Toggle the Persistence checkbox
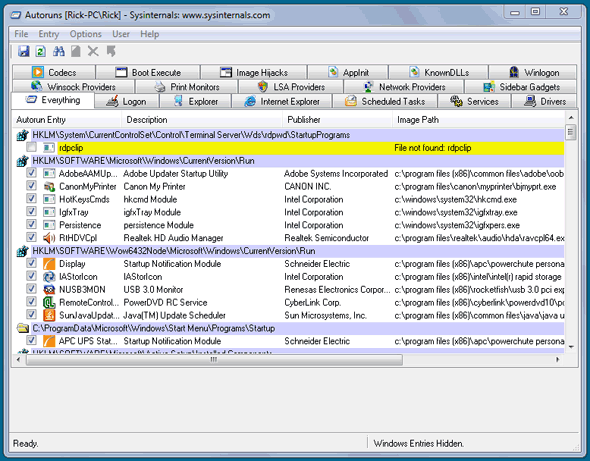 click(x=31, y=224)
